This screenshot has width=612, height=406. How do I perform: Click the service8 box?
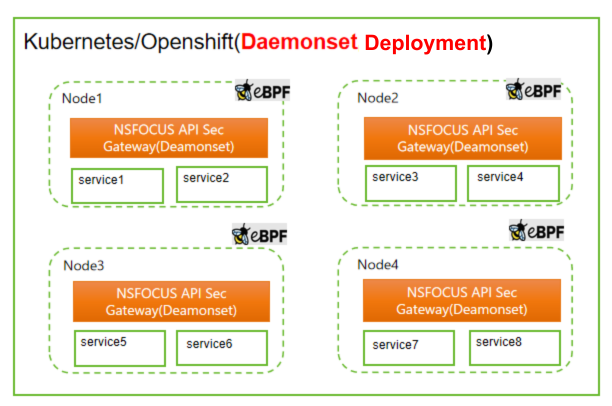coord(514,346)
